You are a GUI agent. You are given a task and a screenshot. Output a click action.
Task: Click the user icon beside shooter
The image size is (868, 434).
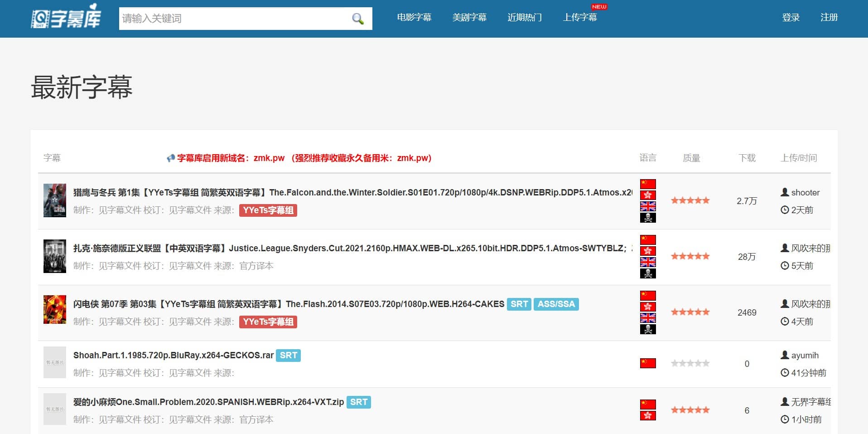(x=785, y=192)
